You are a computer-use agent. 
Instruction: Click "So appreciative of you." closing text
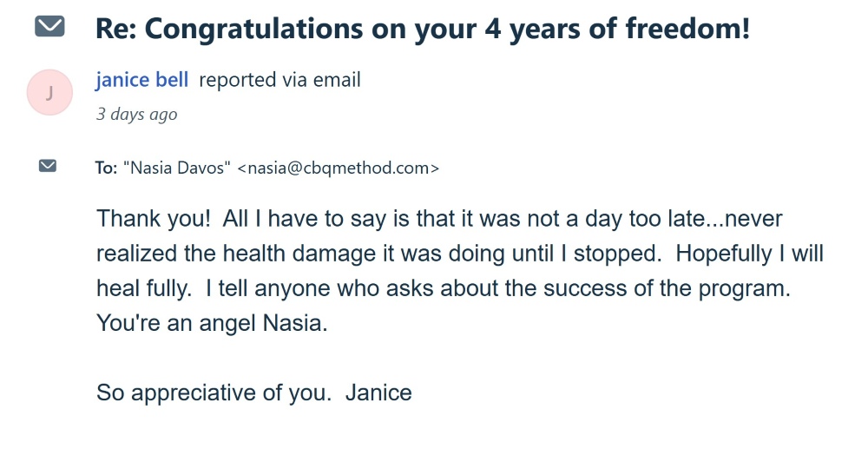(x=214, y=392)
